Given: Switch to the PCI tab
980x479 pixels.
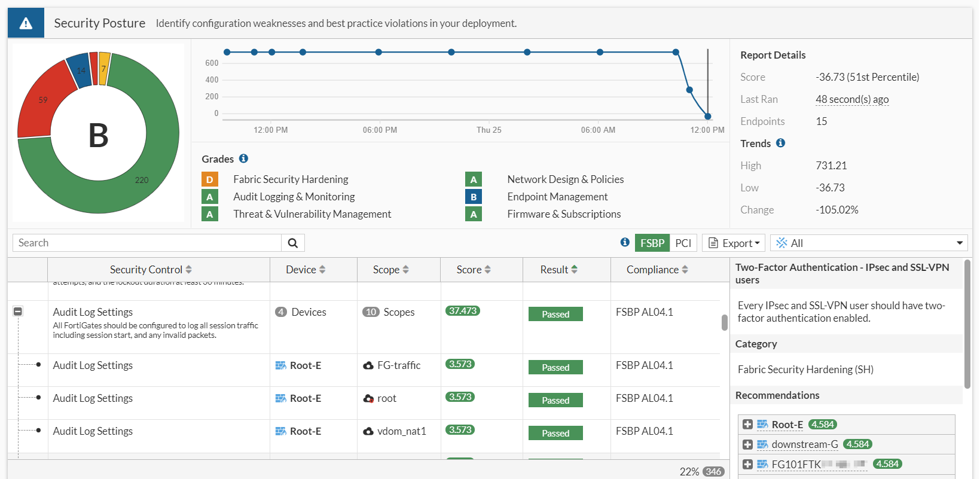Looking at the screenshot, I should click(x=683, y=243).
